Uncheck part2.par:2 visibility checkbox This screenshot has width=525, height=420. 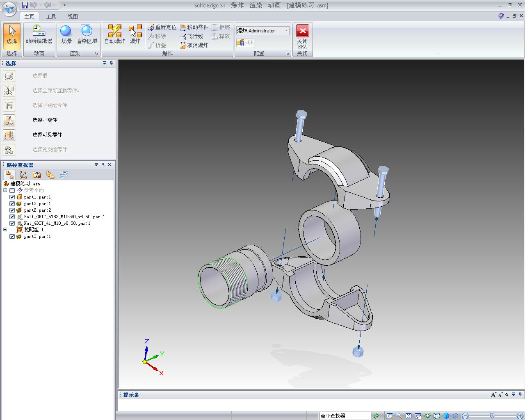[12, 210]
